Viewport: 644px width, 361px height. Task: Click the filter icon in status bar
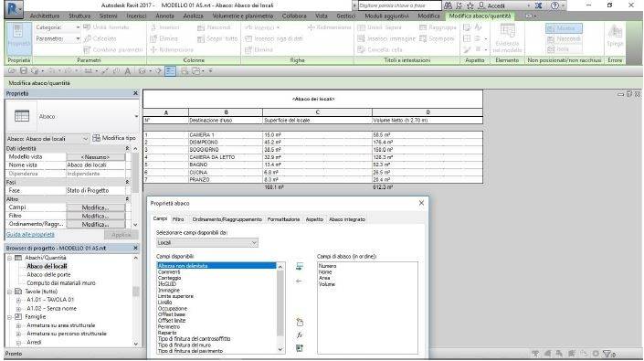click(607, 354)
